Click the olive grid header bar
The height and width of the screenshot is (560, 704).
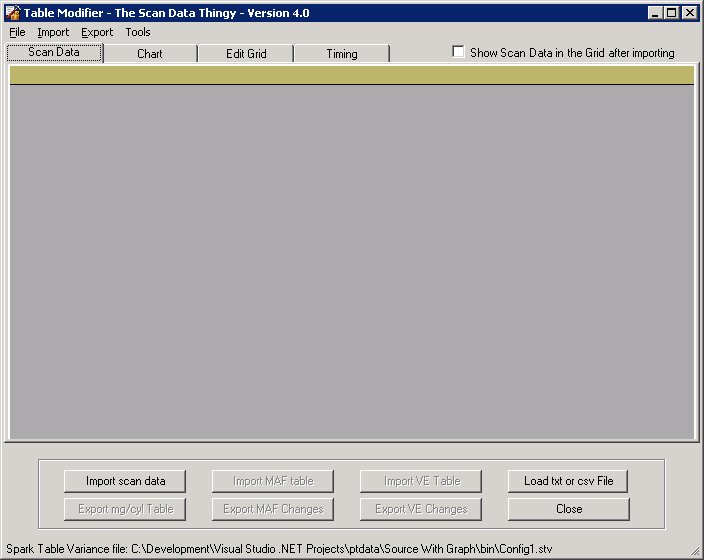coord(352,75)
